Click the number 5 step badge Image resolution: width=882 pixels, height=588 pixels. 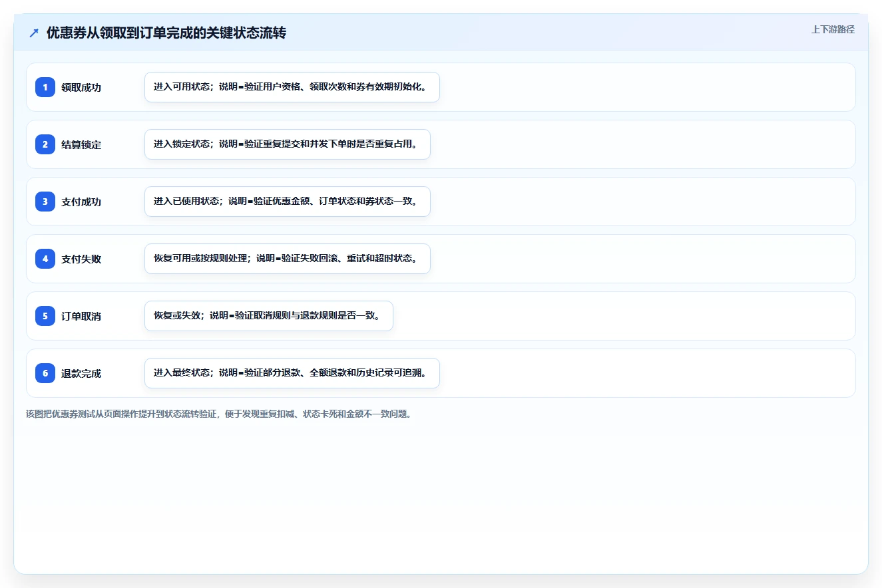tap(45, 316)
